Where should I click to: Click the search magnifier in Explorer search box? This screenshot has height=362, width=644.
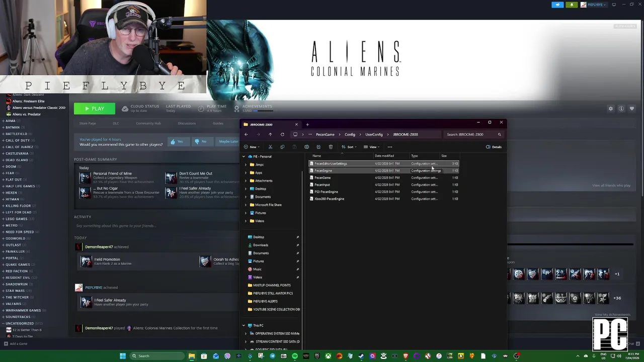tap(499, 134)
